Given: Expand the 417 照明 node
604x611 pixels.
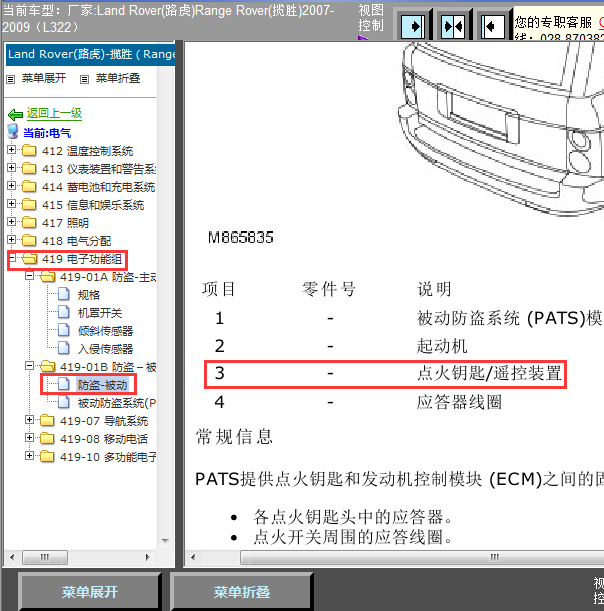Looking at the screenshot, I should point(11,221).
